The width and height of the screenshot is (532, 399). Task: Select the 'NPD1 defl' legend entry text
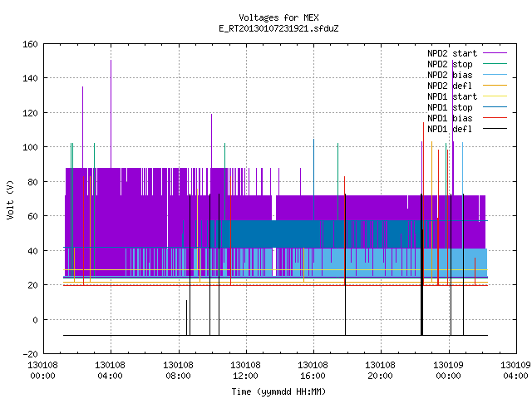450,130
